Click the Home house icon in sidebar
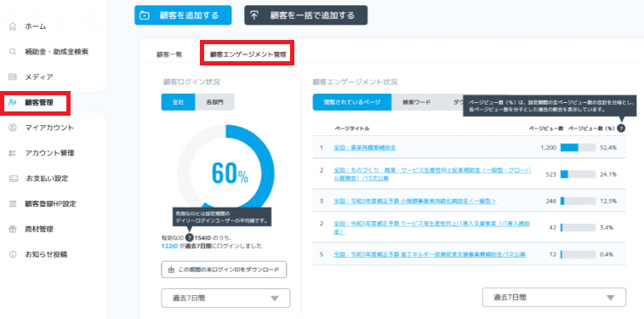Viewport: 644px width, 319px height. tap(12, 26)
